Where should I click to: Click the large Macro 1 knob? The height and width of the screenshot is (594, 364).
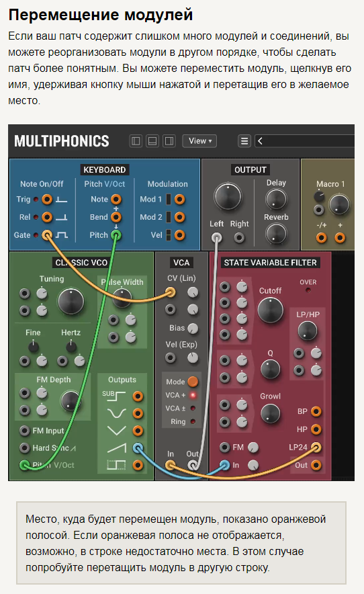pyautogui.click(x=339, y=204)
